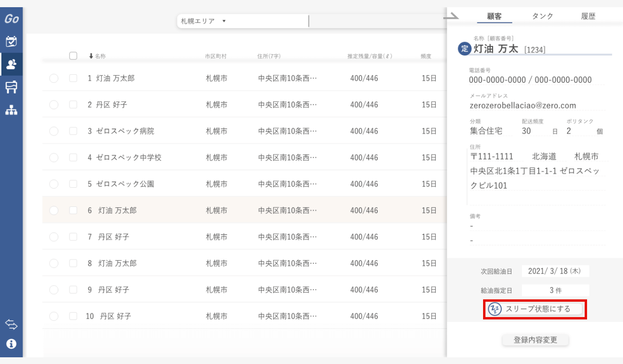
Task: Switch to the 顧客 tab
Action: click(x=494, y=16)
